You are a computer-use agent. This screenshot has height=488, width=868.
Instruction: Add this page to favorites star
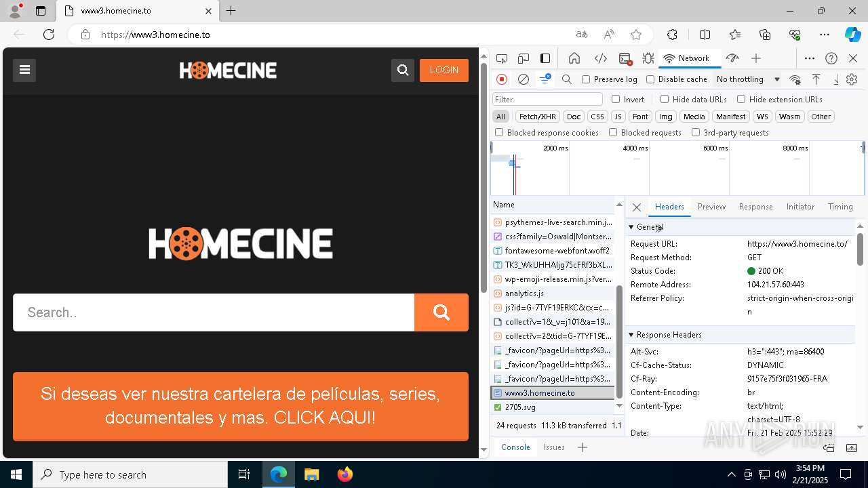point(635,35)
